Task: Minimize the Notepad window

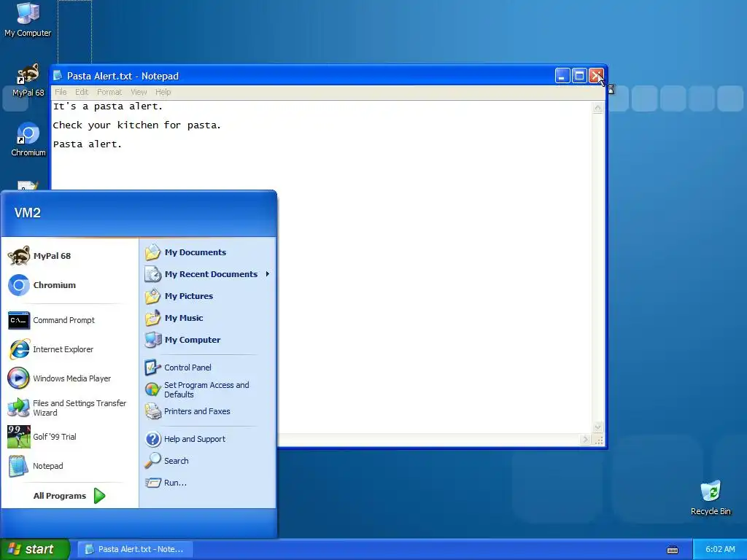Action: point(562,76)
